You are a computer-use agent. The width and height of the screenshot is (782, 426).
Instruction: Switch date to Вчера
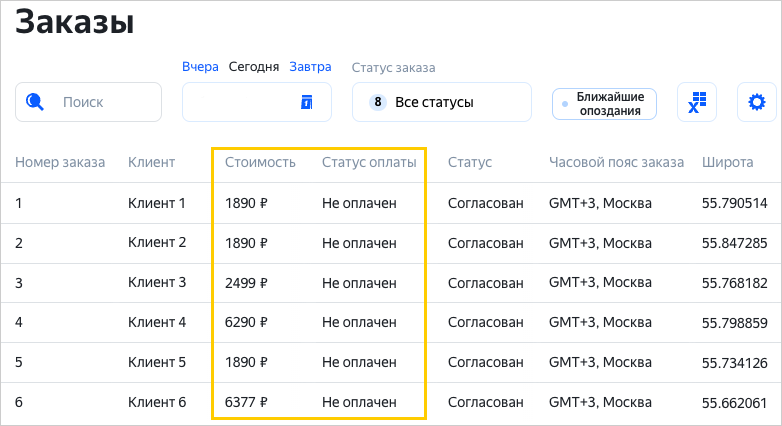[200, 67]
